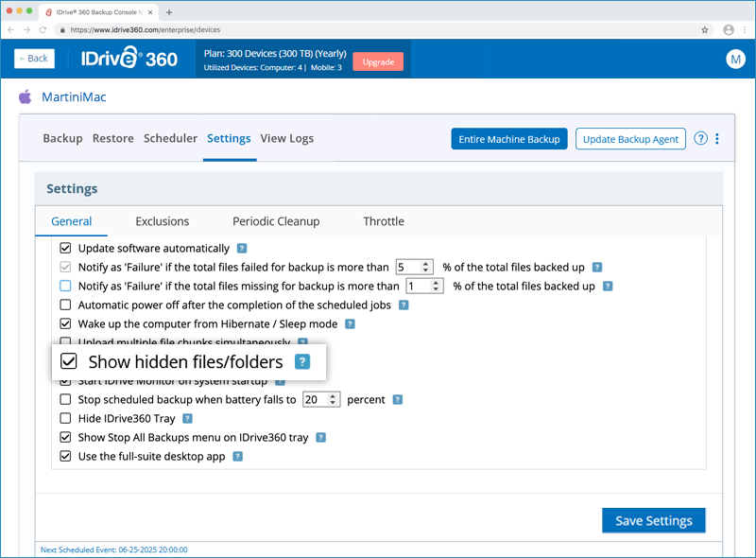Toggle failed files Failure notification checkbox
The width and height of the screenshot is (756, 558).
pos(65,267)
